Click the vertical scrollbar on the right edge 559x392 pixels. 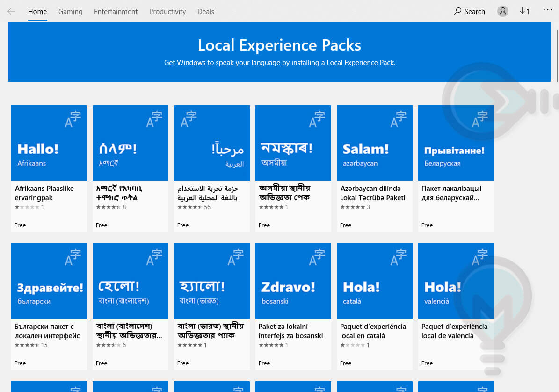[x=557, y=56]
